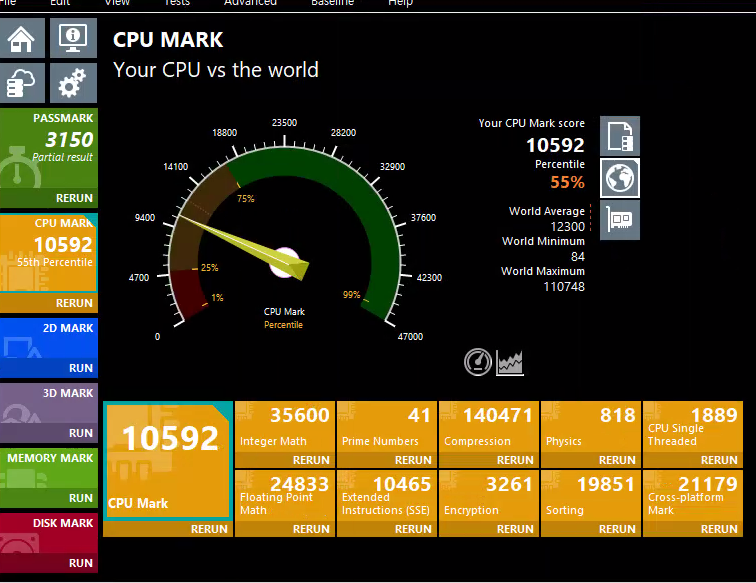Open the Help menu
The image size is (756, 583).
(x=400, y=2)
